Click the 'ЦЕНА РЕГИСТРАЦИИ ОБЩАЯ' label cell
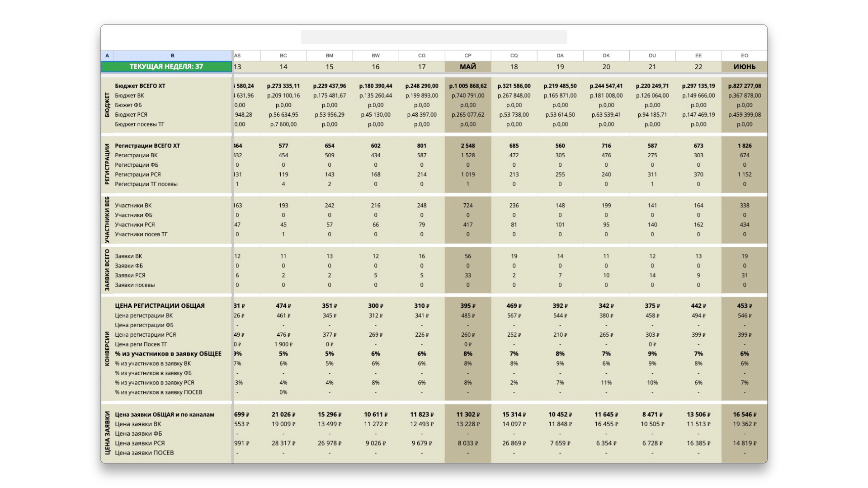Screen dimensions: 868x488 point(160,306)
